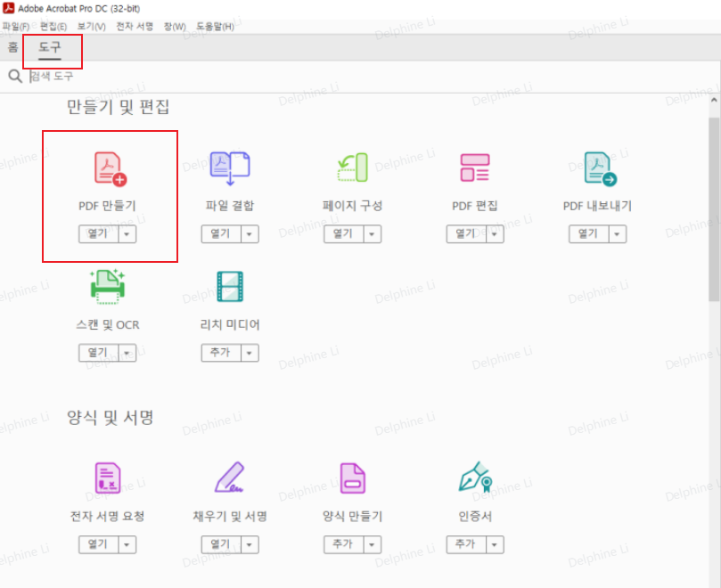Select the 리치 미디어 tool icon

coord(230,288)
